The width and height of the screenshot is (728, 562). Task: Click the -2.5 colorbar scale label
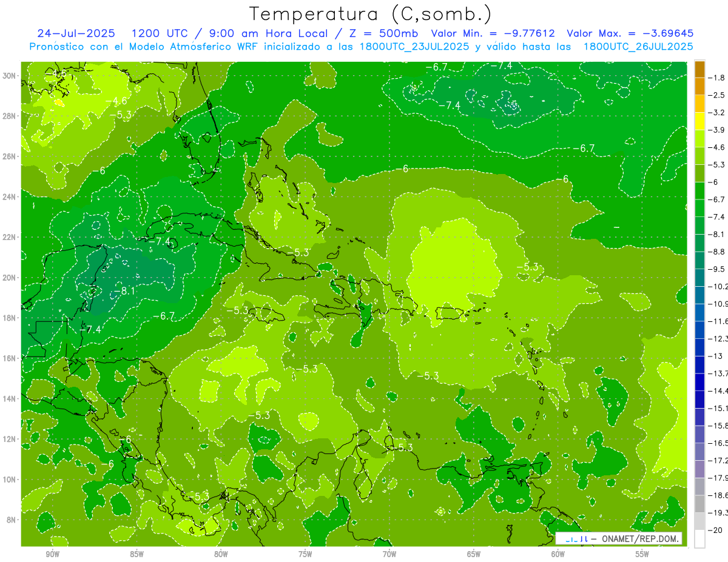click(717, 95)
